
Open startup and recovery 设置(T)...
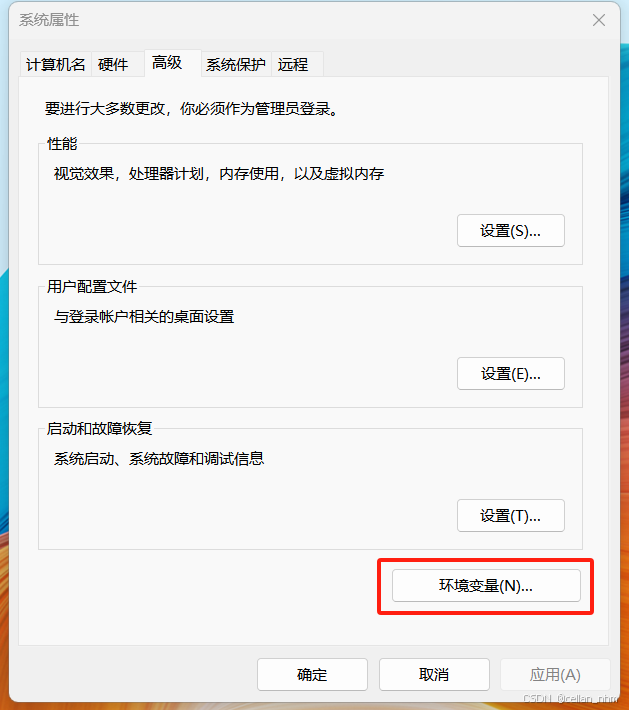point(510,515)
